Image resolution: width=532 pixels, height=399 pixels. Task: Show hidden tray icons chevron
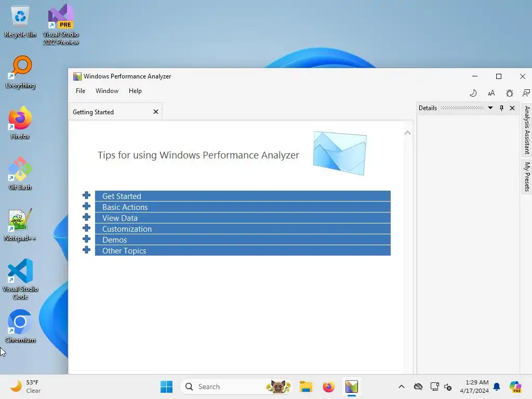pos(402,387)
